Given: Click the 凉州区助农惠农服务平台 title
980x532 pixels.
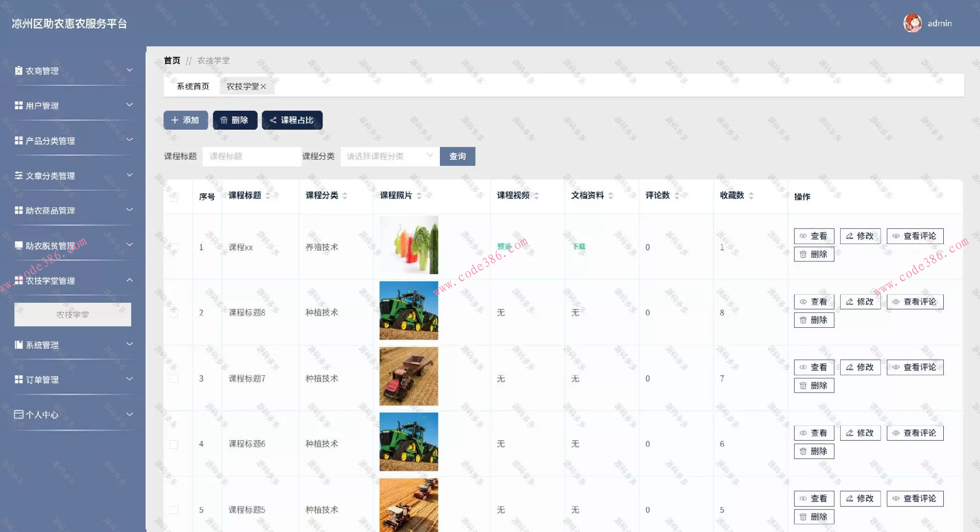Looking at the screenshot, I should pos(69,23).
